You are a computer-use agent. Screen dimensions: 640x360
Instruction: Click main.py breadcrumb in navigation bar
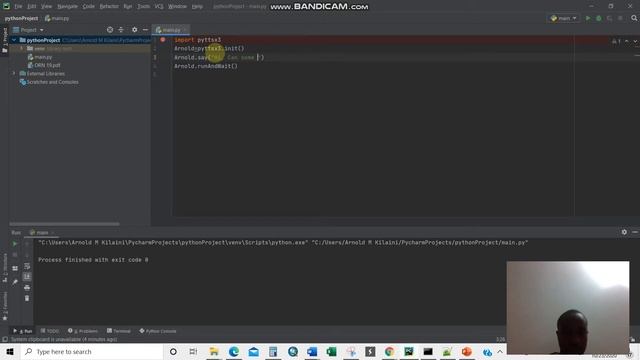click(57, 18)
